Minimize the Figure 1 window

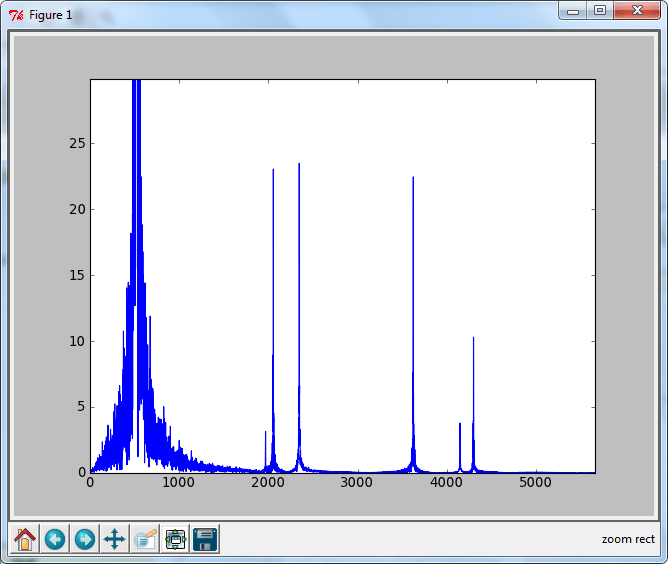(573, 10)
